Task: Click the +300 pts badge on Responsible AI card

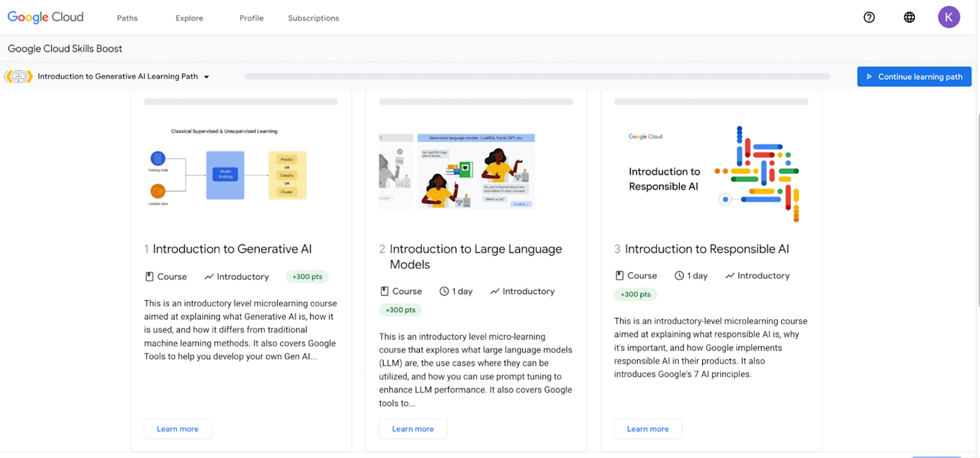Action: [x=636, y=294]
